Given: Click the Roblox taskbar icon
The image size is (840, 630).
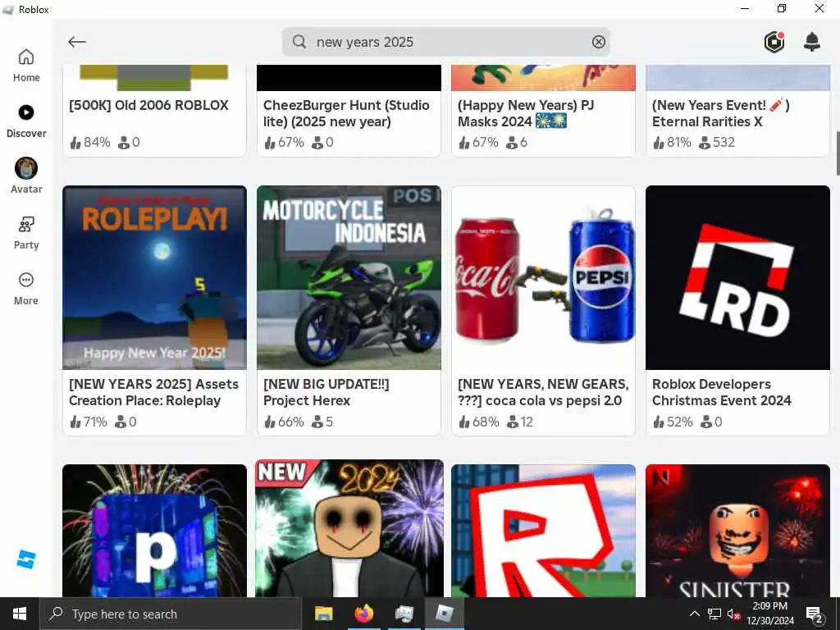Looking at the screenshot, I should point(445,614).
